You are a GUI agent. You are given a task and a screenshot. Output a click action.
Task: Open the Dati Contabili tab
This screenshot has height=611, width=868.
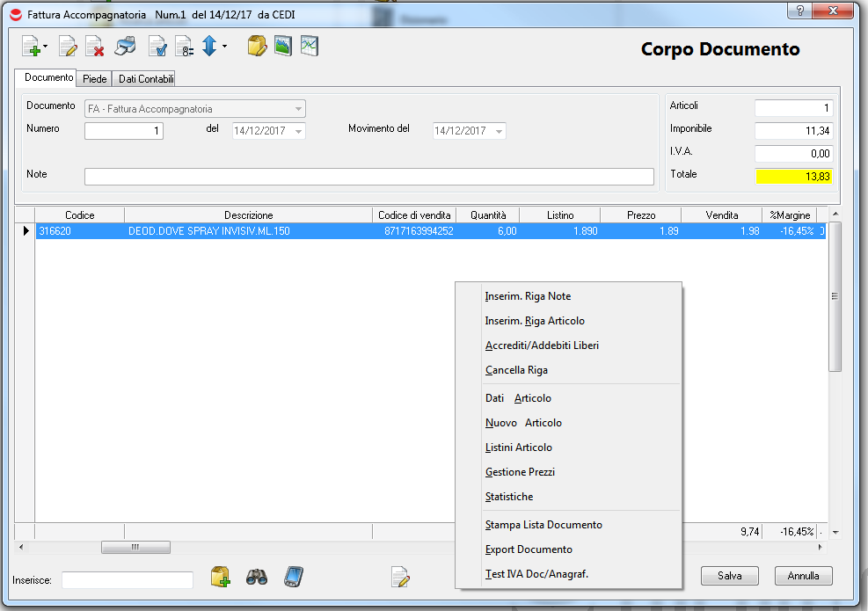(x=146, y=79)
